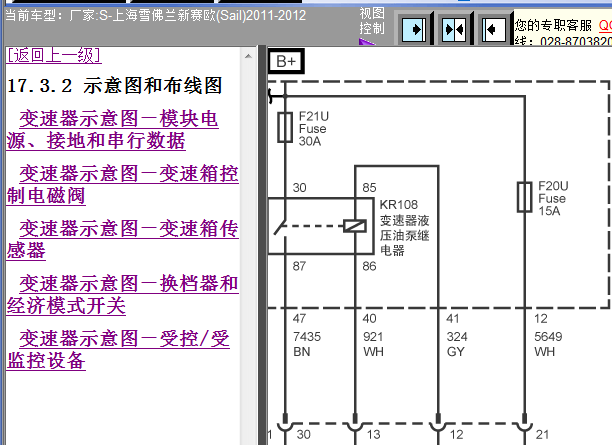Click the expand-left view control icon
Viewport: 612px width, 445px height.
pyautogui.click(x=494, y=29)
